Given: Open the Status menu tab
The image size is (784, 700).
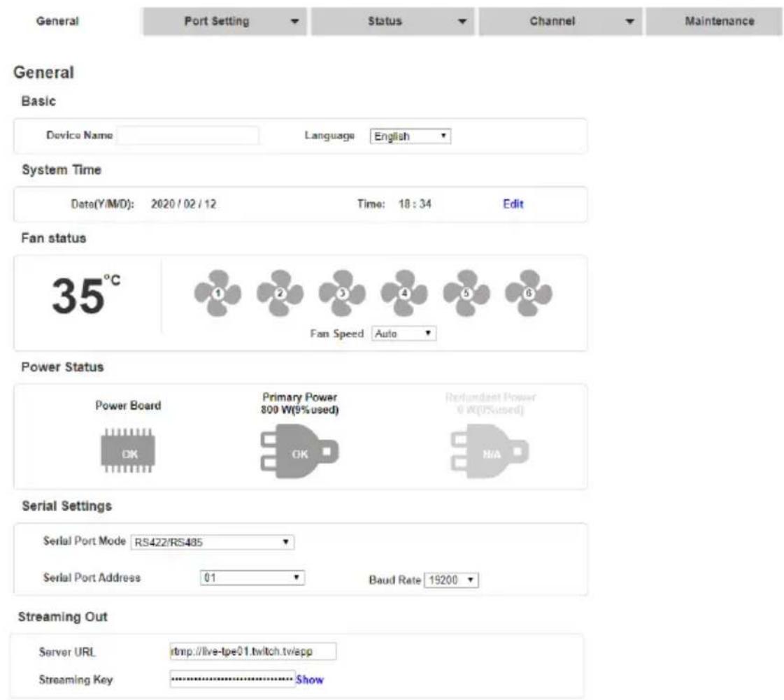Looking at the screenshot, I should [392, 22].
